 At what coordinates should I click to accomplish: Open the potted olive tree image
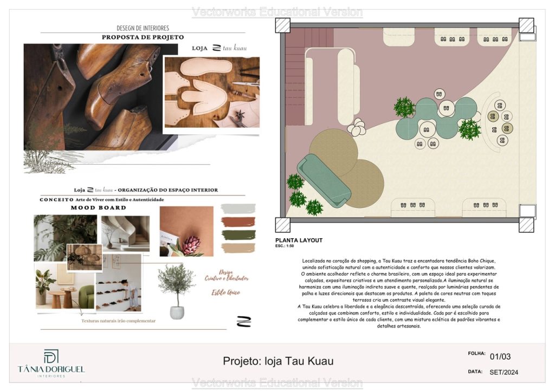point(176,290)
